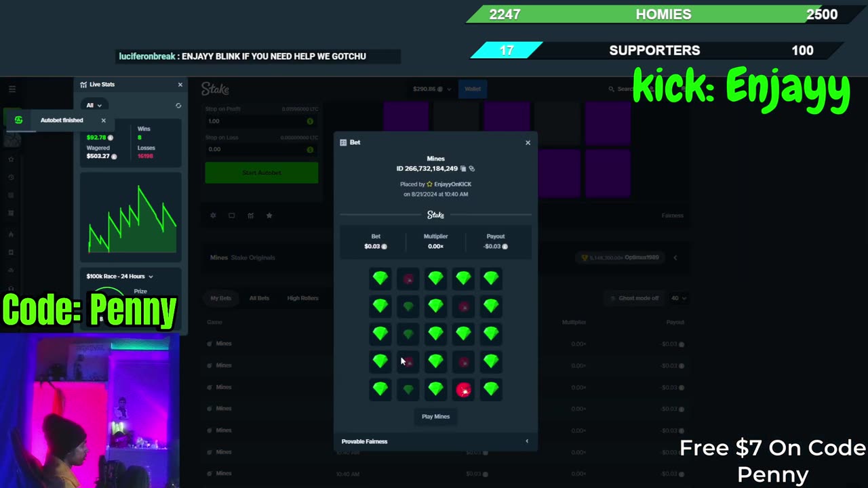
Task: Click the Losses value 16198
Action: [145, 157]
